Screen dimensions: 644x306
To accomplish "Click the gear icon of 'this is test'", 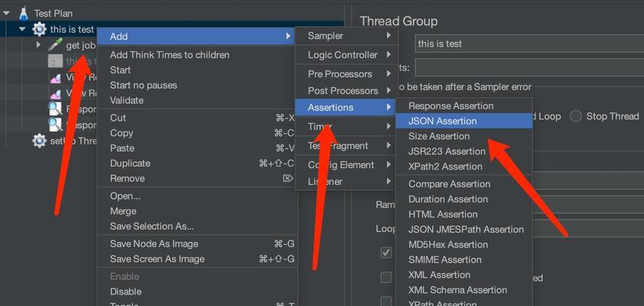I will (x=39, y=30).
